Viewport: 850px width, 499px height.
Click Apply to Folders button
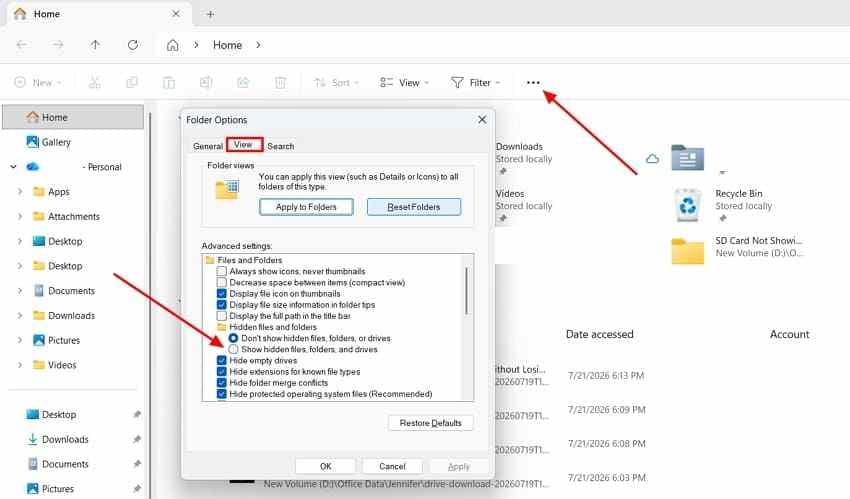pyautogui.click(x=306, y=207)
